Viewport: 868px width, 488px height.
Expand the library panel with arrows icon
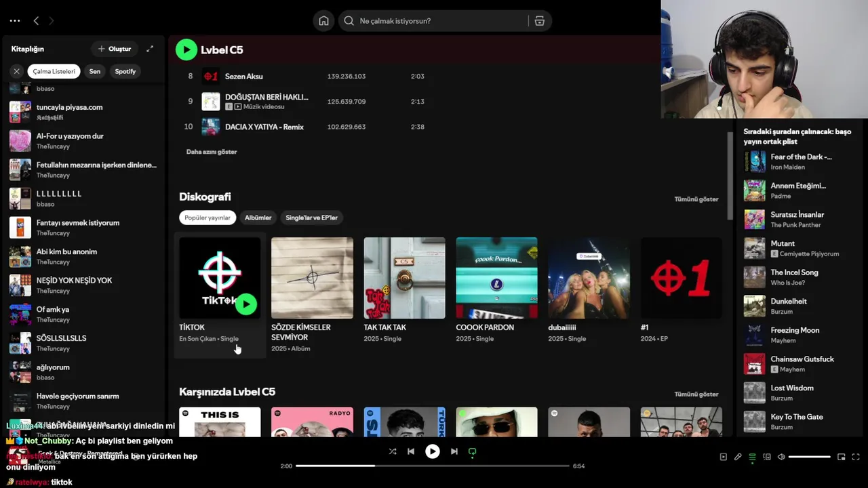tap(150, 49)
